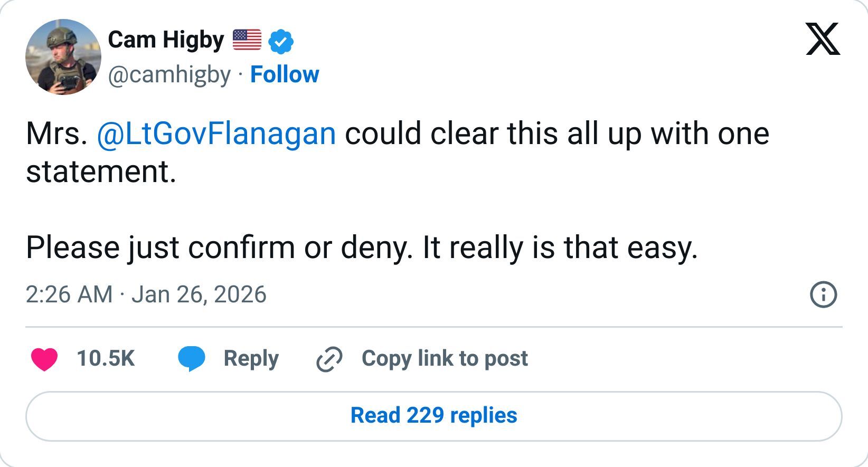This screenshot has height=467, width=868.
Task: Open the Read 229 replies link
Action: coord(433,415)
